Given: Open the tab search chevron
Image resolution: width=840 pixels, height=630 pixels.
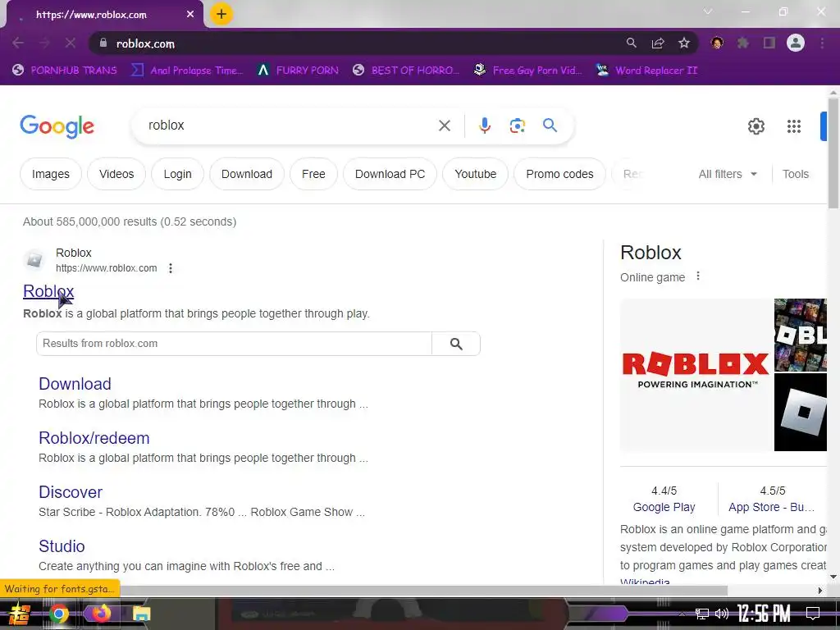Looking at the screenshot, I should [708, 11].
